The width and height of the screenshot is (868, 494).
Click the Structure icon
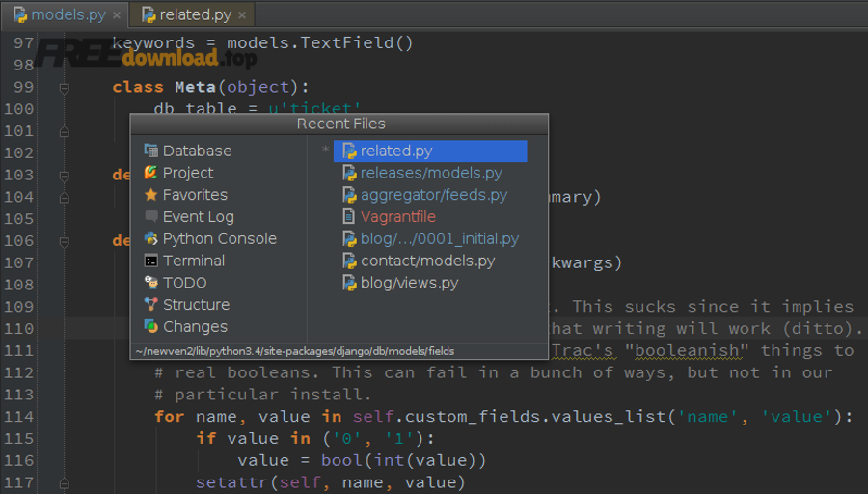coord(150,305)
